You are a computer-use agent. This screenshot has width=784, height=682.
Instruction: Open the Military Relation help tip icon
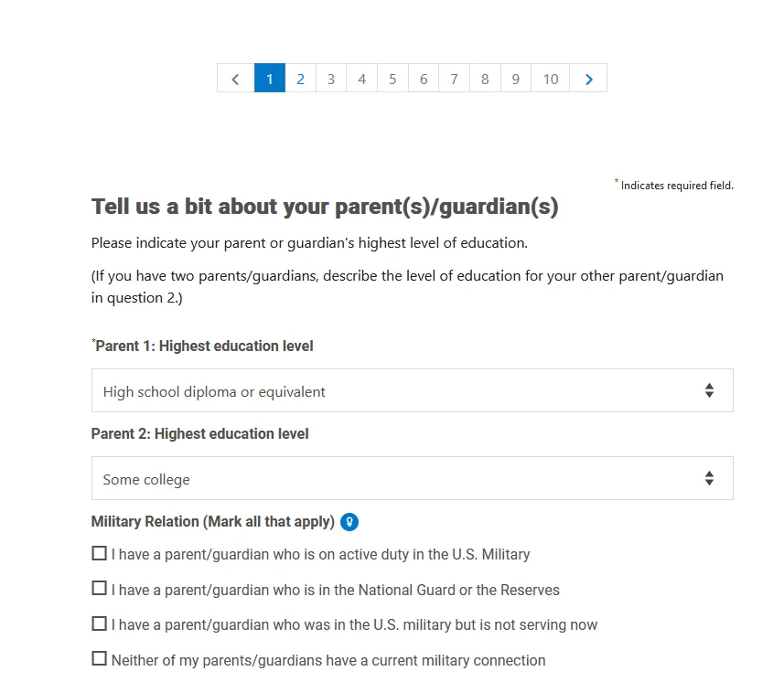click(x=349, y=522)
